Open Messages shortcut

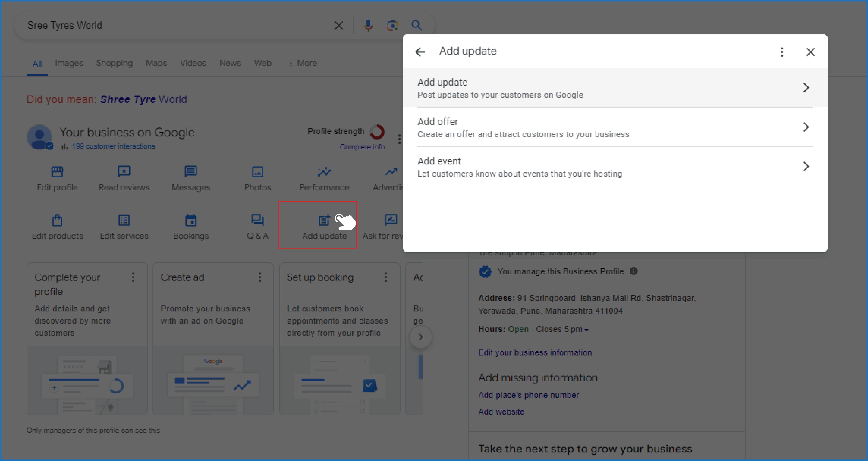tap(191, 179)
